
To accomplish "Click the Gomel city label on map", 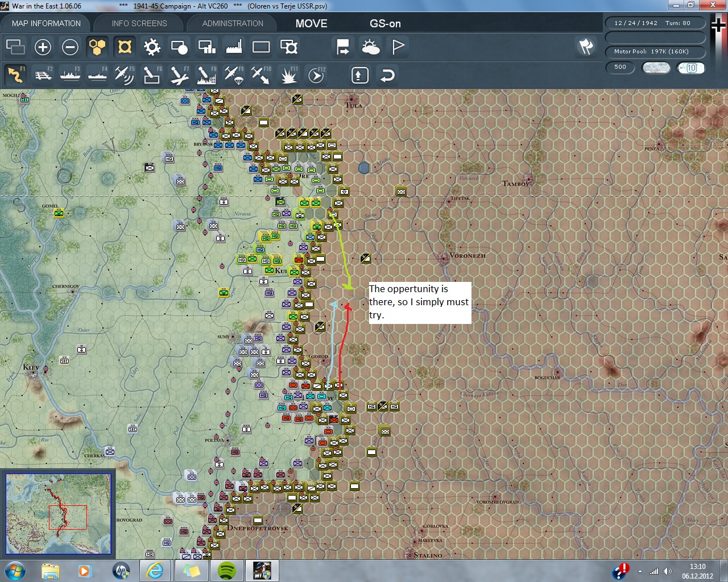I will [x=50, y=206].
